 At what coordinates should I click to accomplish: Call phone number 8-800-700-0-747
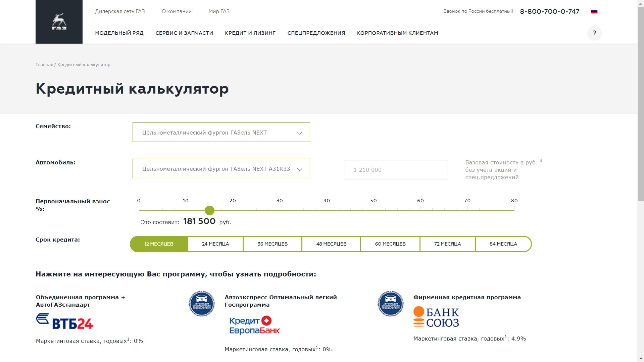[x=550, y=11]
